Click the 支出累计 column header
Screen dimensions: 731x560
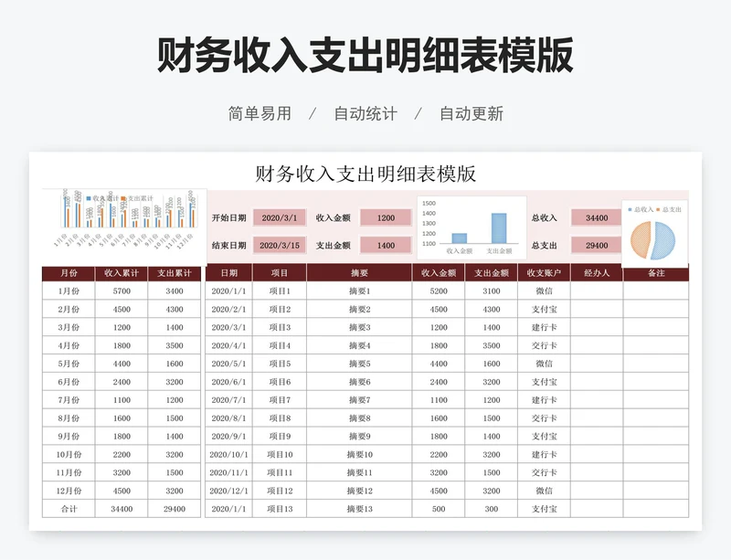tap(175, 273)
